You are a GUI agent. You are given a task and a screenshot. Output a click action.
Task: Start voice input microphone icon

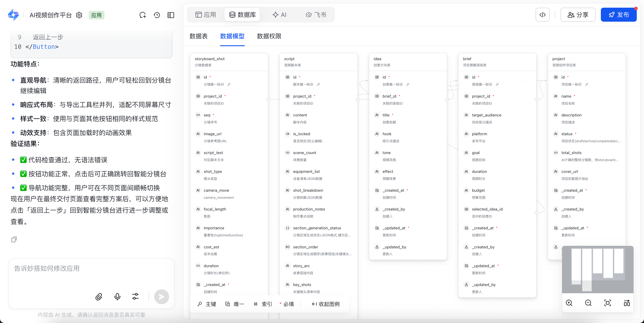click(117, 297)
